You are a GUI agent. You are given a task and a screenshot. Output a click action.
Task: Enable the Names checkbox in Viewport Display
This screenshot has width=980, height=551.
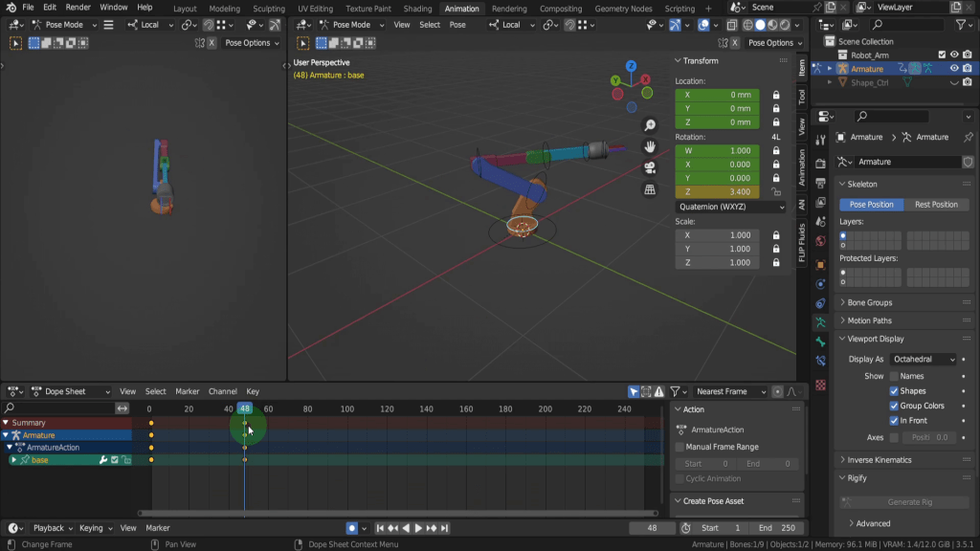pos(894,376)
